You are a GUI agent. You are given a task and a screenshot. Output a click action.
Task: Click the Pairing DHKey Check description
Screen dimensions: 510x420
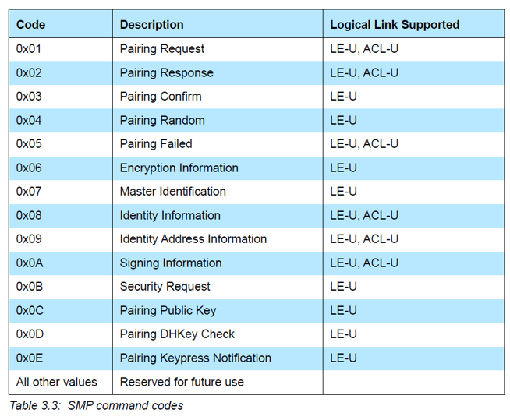tap(177, 334)
